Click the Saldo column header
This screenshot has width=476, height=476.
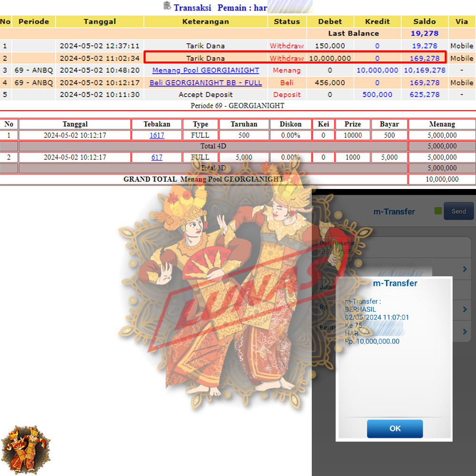(x=424, y=21)
